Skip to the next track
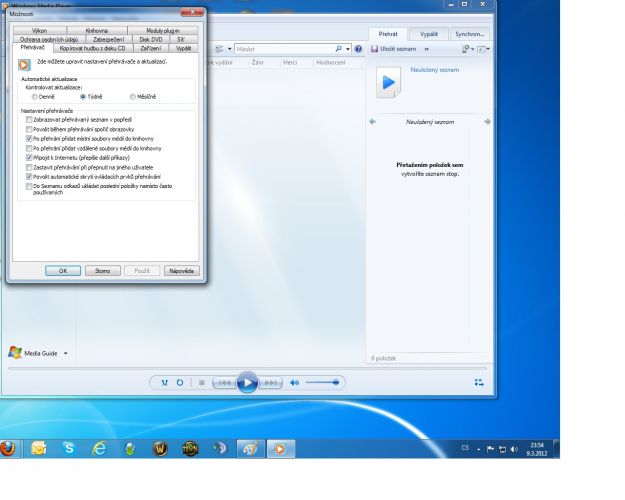Screen dimensions: 625x500 tap(271, 383)
